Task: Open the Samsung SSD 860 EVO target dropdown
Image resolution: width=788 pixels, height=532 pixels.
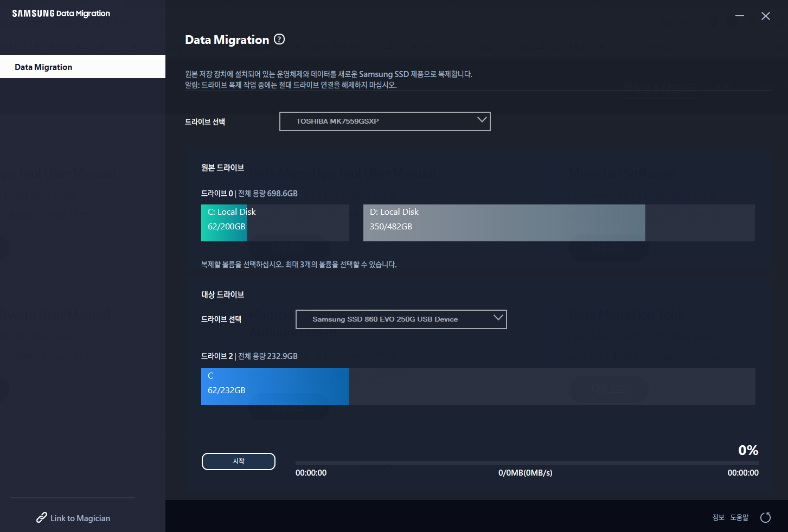Action: point(401,319)
